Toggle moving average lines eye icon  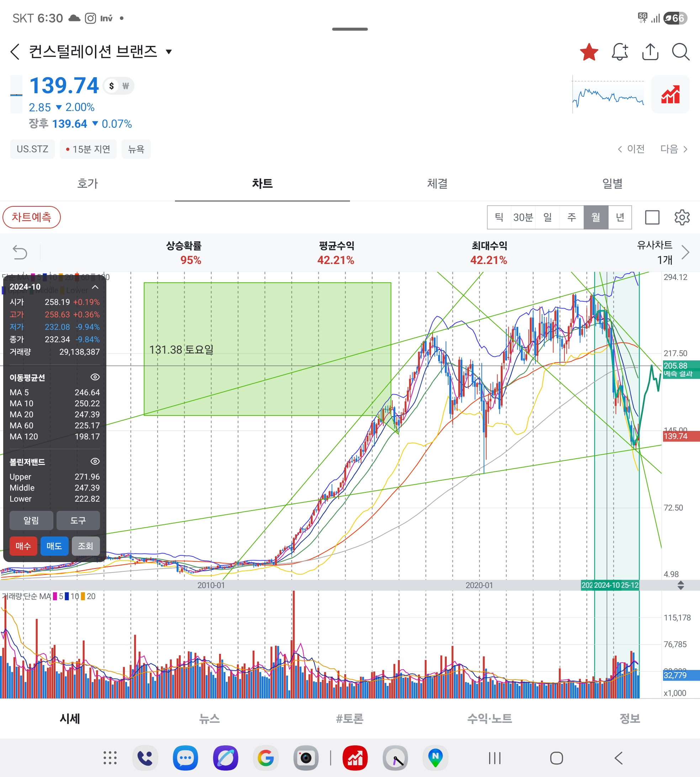pyautogui.click(x=95, y=377)
